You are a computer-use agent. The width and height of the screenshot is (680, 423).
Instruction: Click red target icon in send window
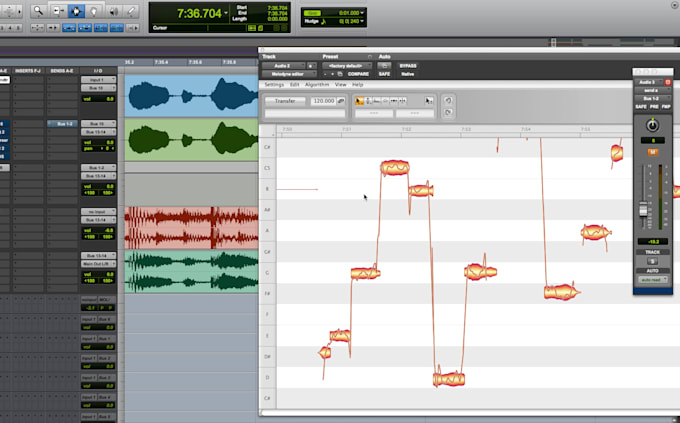click(668, 82)
